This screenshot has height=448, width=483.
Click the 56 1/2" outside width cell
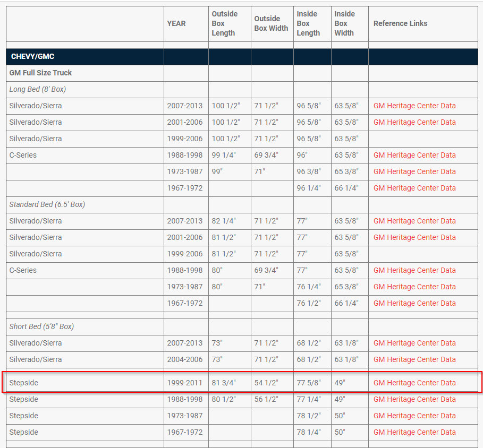coord(266,399)
